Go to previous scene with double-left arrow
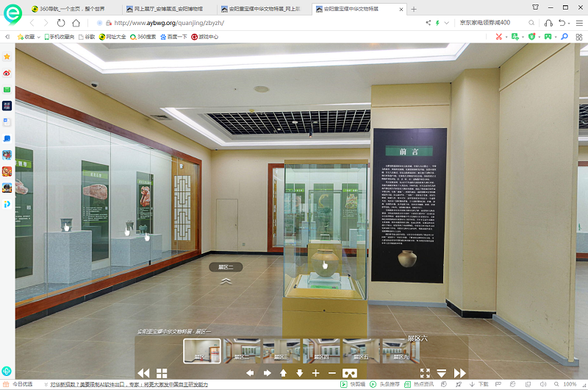 [143, 373]
